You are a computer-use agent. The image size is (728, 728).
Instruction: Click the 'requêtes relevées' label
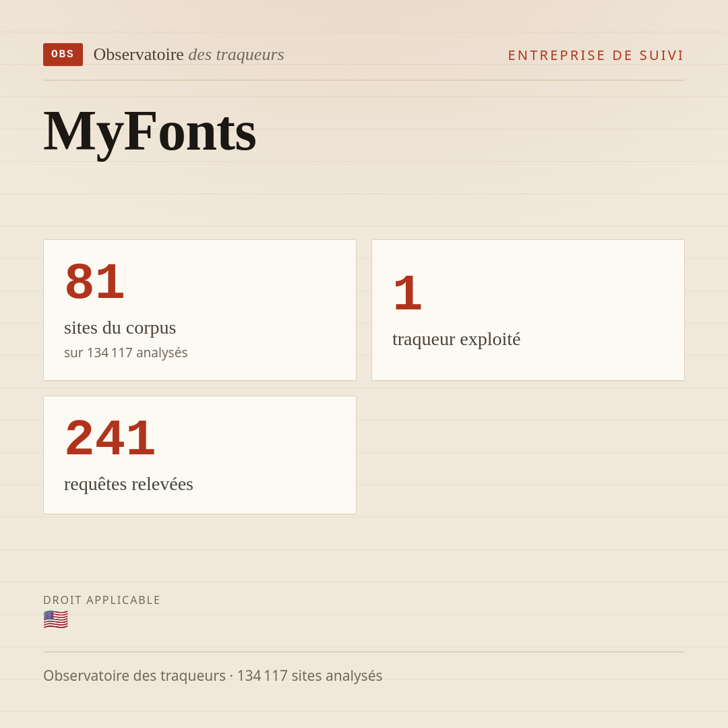coord(129,484)
